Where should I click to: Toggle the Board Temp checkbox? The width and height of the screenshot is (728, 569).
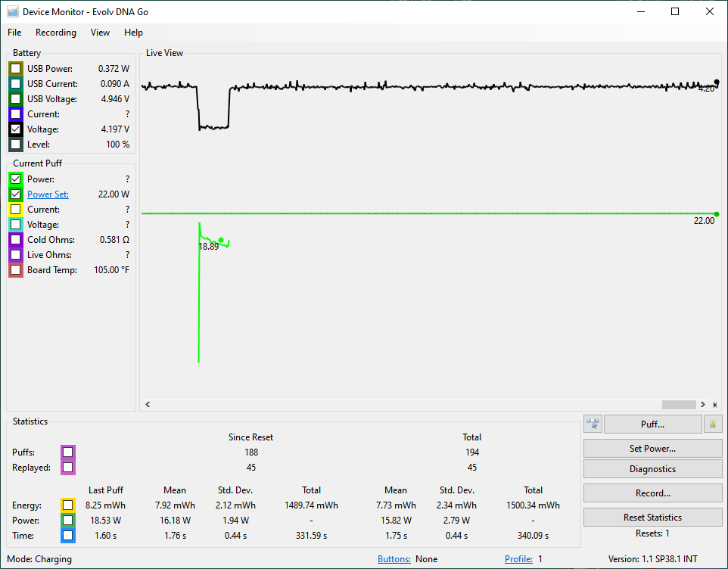[x=16, y=270]
